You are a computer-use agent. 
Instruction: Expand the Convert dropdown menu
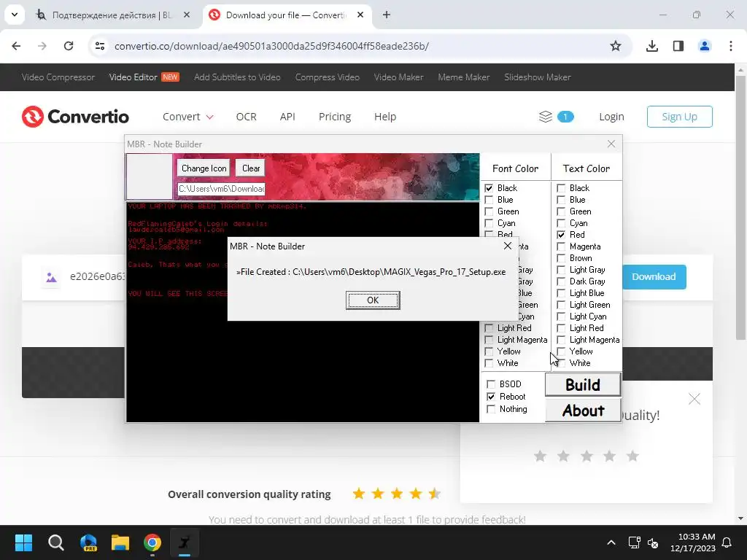pyautogui.click(x=187, y=117)
